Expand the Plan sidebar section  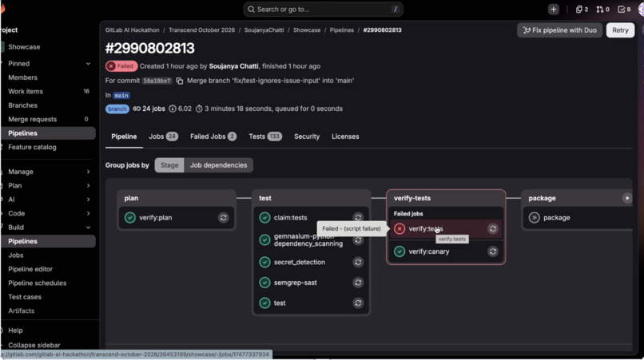[x=88, y=185]
